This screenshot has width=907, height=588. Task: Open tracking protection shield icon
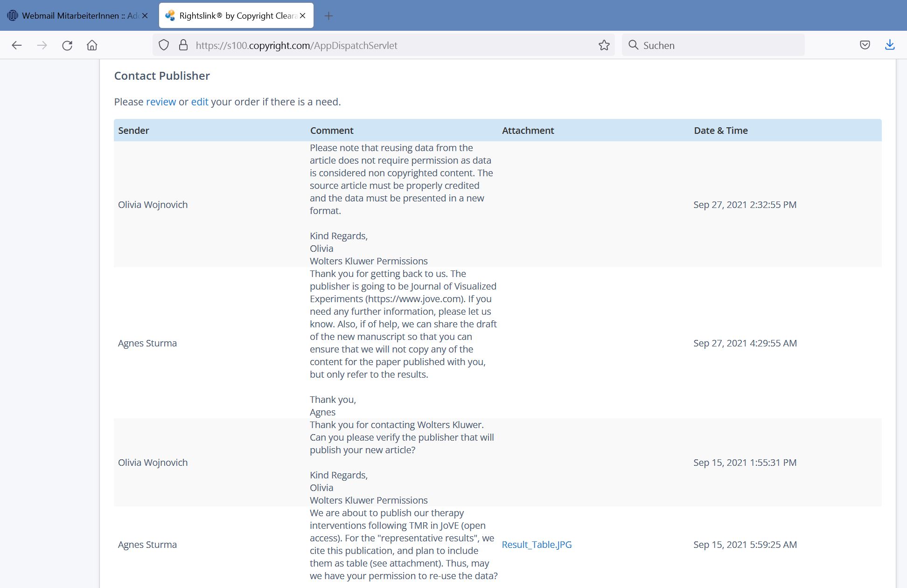tap(164, 45)
